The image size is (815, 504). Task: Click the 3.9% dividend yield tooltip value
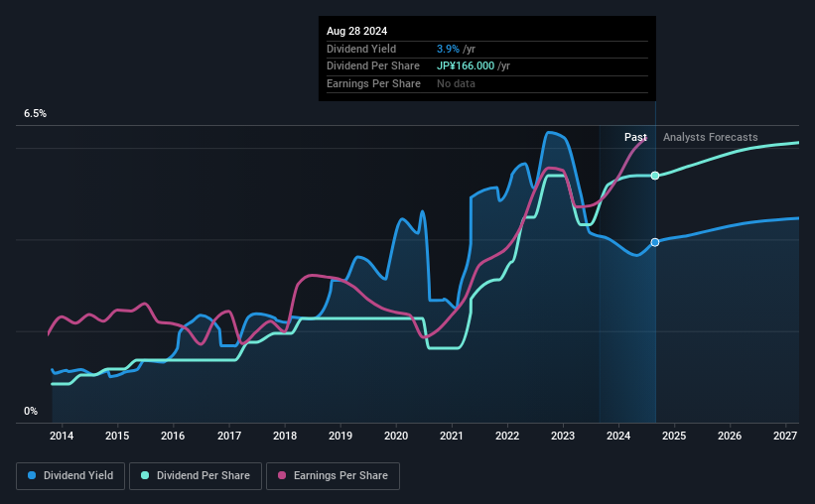pos(448,49)
